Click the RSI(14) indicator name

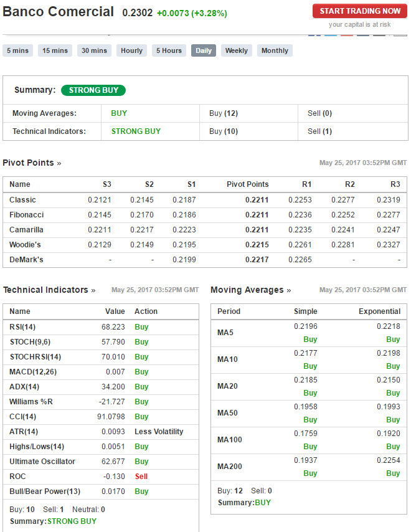(22, 327)
